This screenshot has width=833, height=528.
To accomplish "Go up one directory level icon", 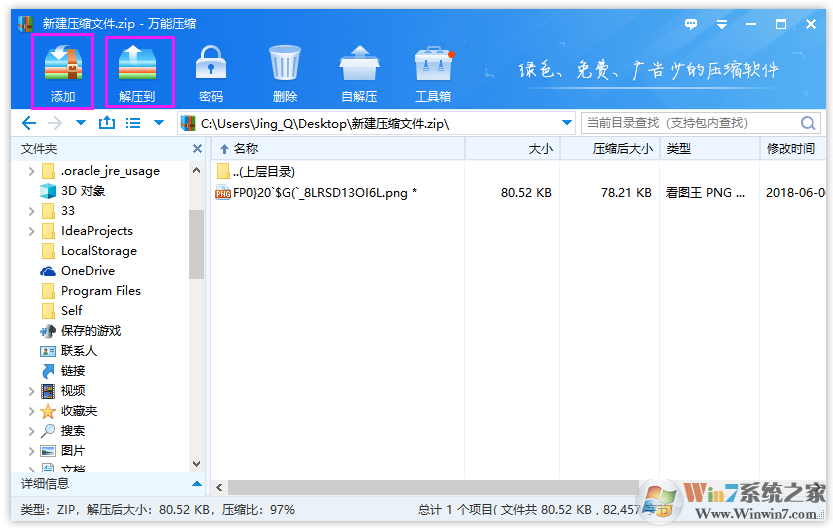I will pyautogui.click(x=107, y=123).
